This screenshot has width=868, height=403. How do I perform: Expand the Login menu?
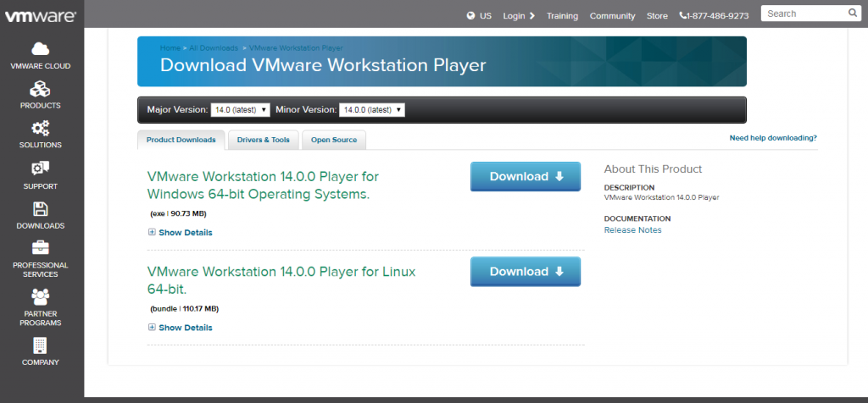coord(519,15)
